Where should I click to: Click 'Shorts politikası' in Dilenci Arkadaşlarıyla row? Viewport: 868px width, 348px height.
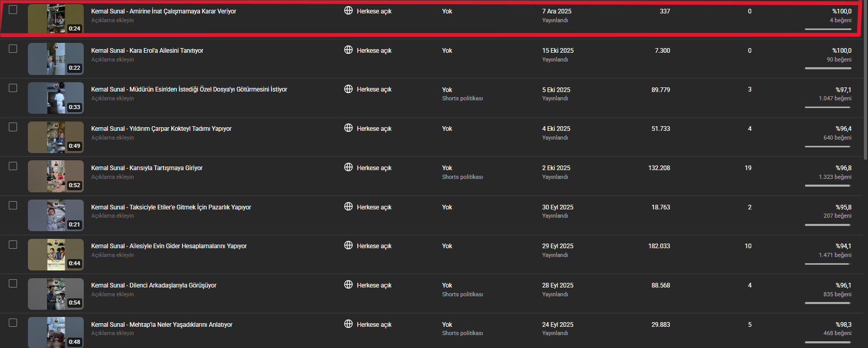point(462,294)
